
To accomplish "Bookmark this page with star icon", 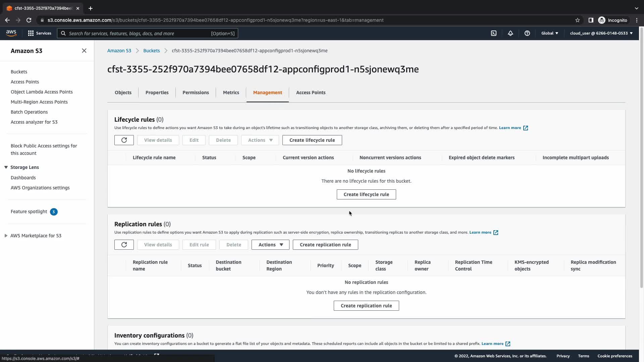I will (x=577, y=20).
